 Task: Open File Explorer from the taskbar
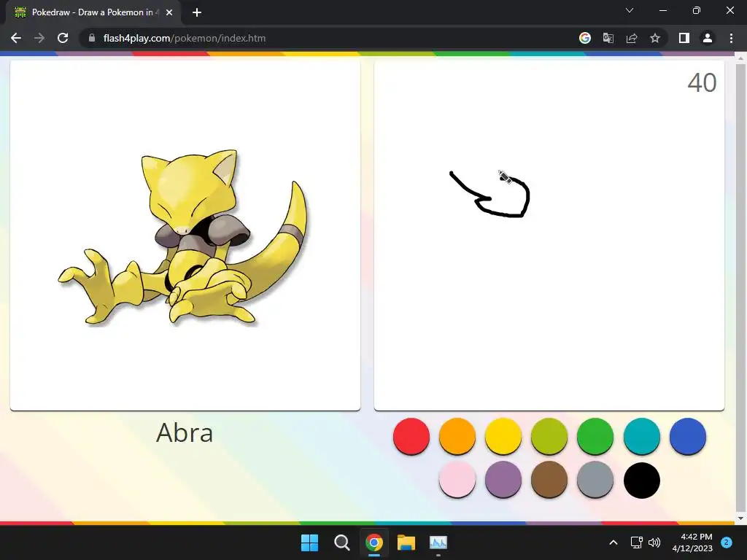pos(406,542)
